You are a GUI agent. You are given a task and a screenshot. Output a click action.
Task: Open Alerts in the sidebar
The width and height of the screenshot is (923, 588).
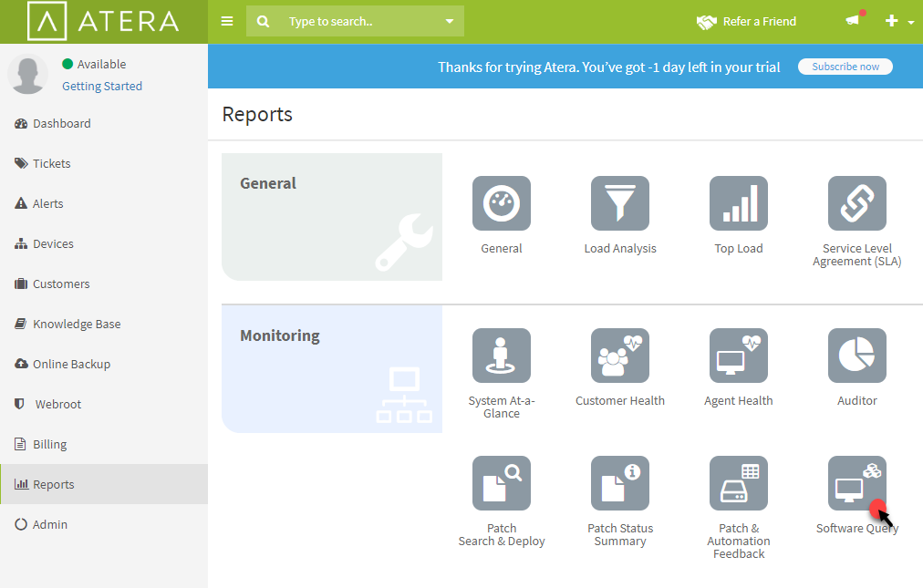pos(104,203)
